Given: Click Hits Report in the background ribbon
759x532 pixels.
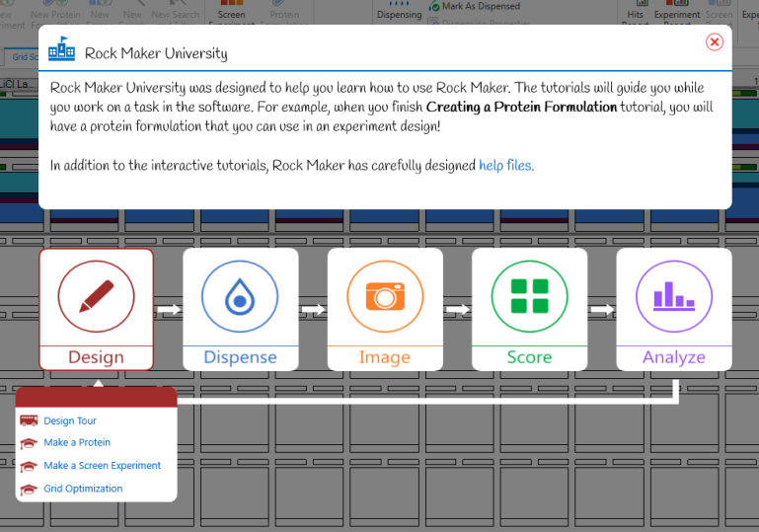Looking at the screenshot, I should click(x=635, y=12).
